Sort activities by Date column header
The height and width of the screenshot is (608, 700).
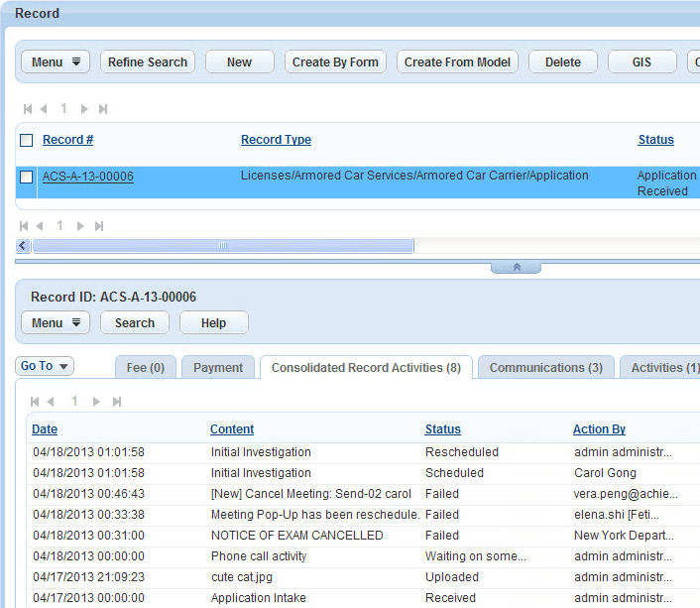coord(45,429)
